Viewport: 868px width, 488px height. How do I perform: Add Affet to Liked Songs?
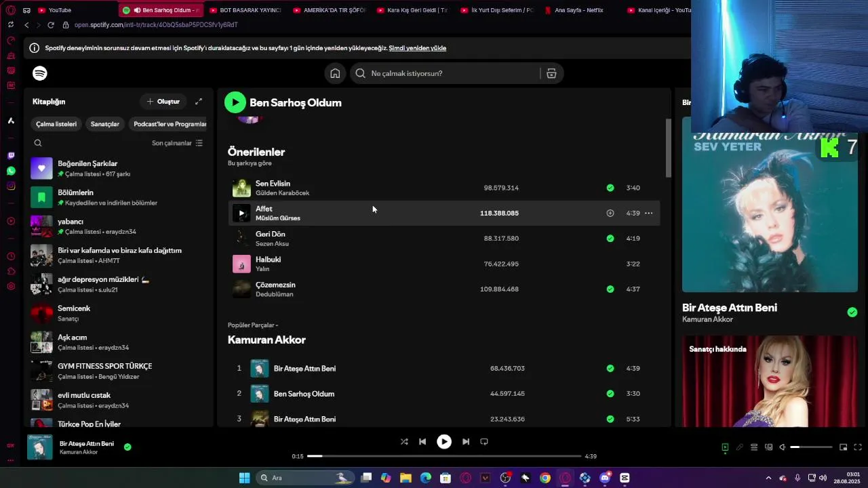[610, 213]
